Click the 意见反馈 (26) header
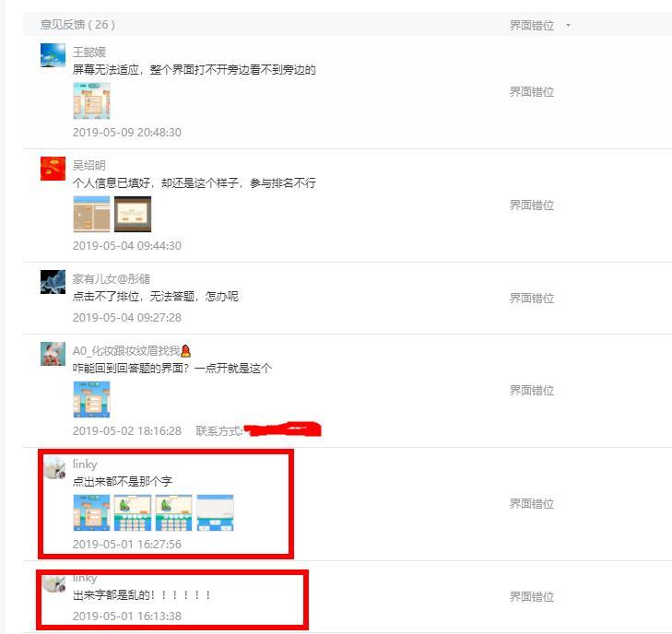 point(77,24)
